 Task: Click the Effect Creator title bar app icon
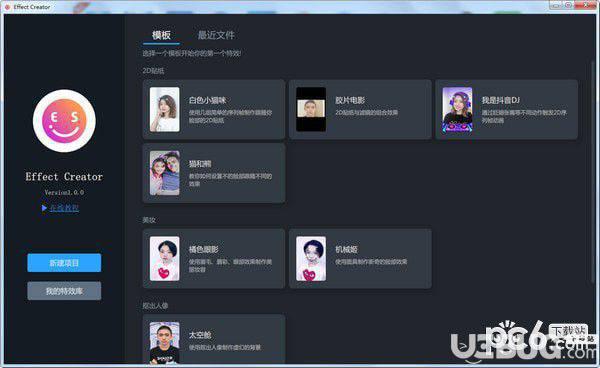[x=7, y=7]
